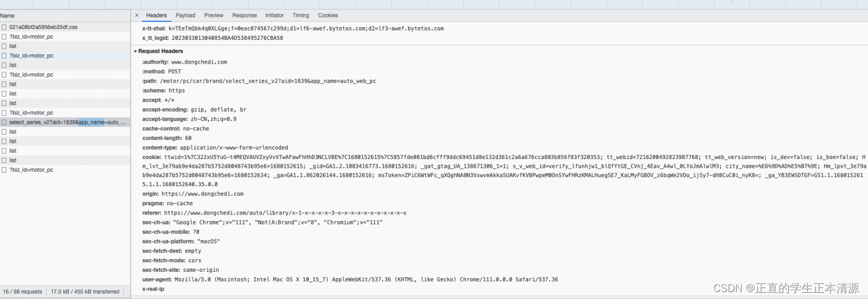
Task: Click the pragma no-cache header
Action: click(x=167, y=204)
